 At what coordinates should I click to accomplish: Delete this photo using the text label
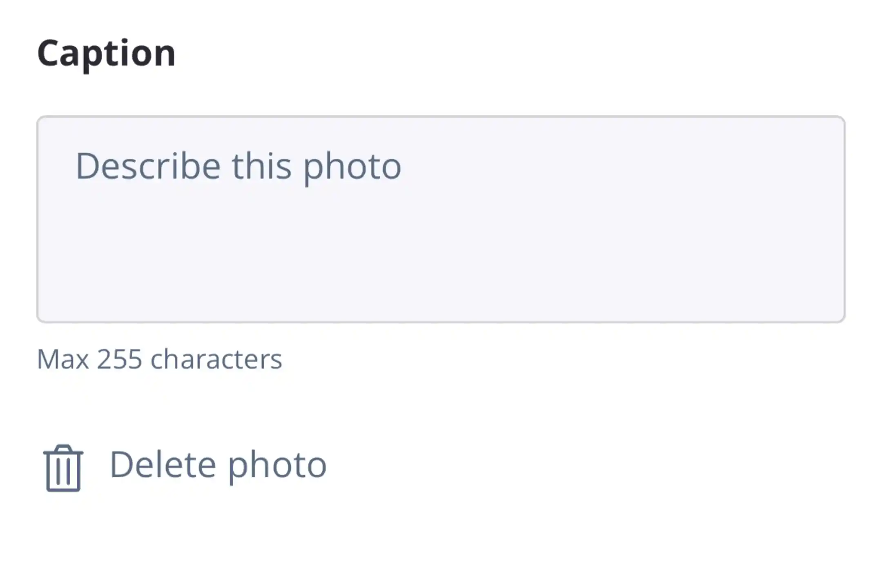point(218,465)
